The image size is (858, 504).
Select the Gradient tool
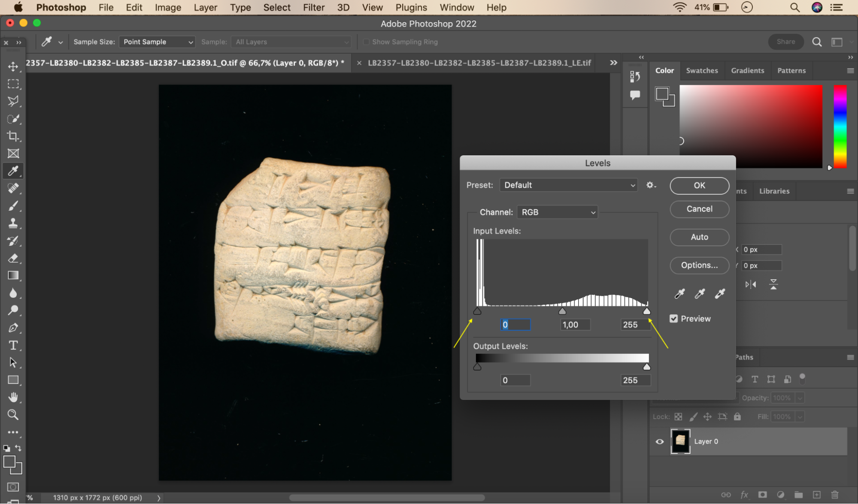point(13,275)
